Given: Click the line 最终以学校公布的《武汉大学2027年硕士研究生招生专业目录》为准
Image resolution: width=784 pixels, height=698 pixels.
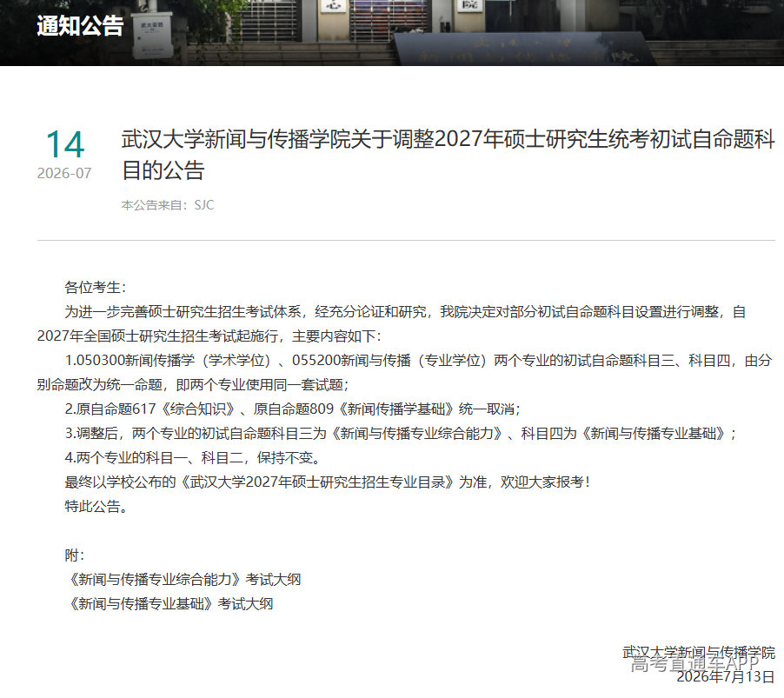Looking at the screenshot, I should point(327,482).
